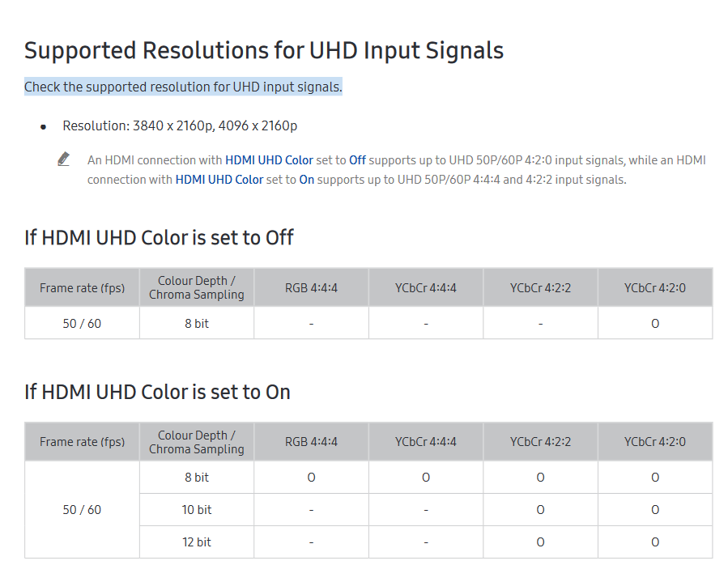728x565 pixels.
Task: Click Frame rate (fps) header in the Off table
Action: click(x=82, y=287)
